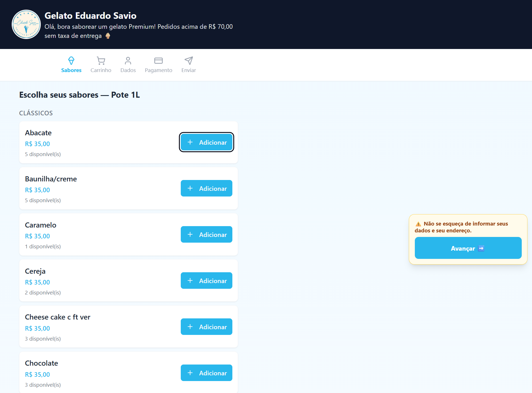Click the plus icon for Abacate
This screenshot has height=393, width=532.
point(190,142)
